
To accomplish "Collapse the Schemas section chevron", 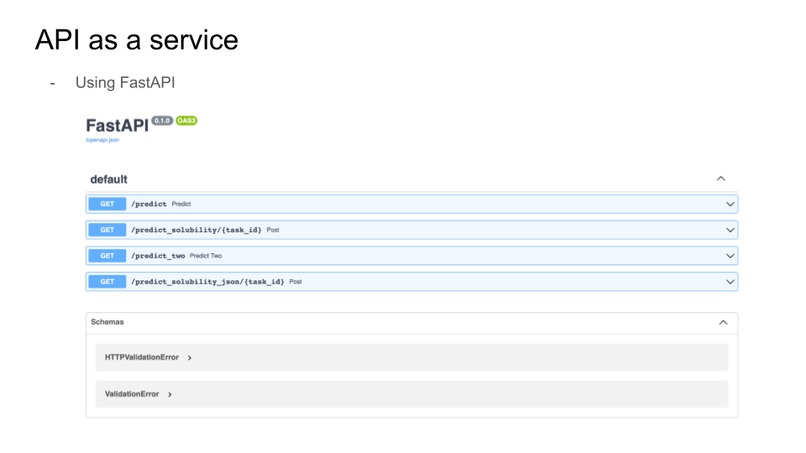I will [x=723, y=322].
